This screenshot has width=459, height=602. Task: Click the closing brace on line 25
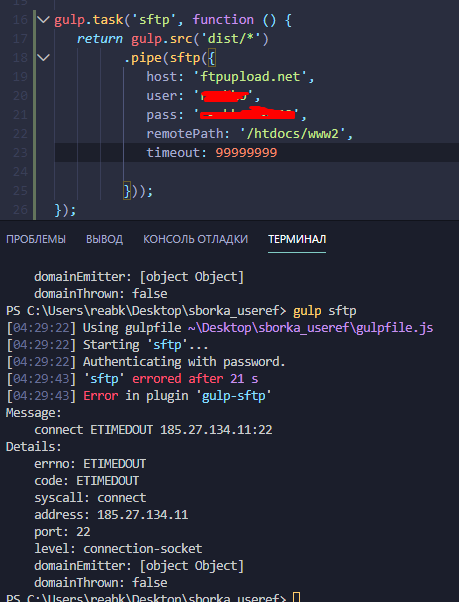pyautogui.click(x=127, y=191)
